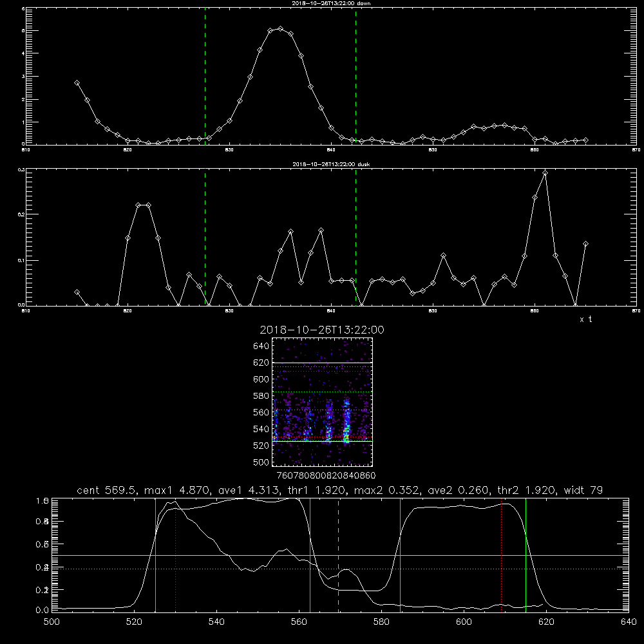
Task: Click the red dotted line near 530 in bottom plot
Action: [175, 555]
